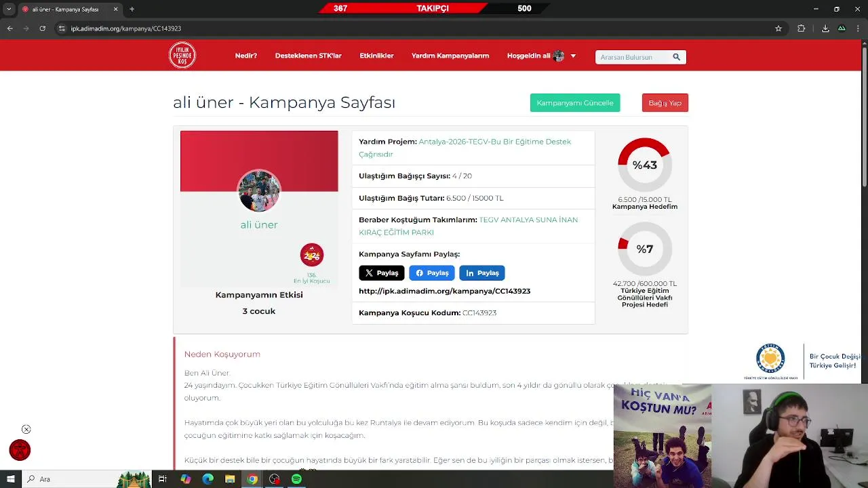Click the %7 project goal progress ring

click(645, 249)
